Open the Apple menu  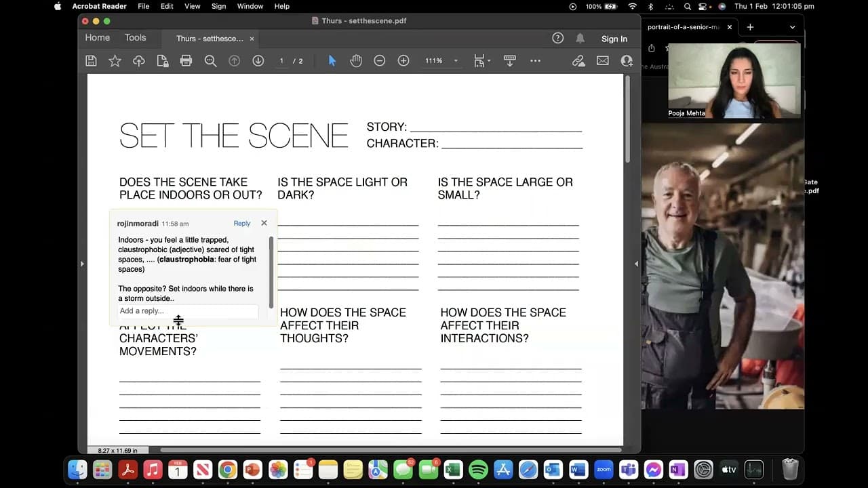58,6
